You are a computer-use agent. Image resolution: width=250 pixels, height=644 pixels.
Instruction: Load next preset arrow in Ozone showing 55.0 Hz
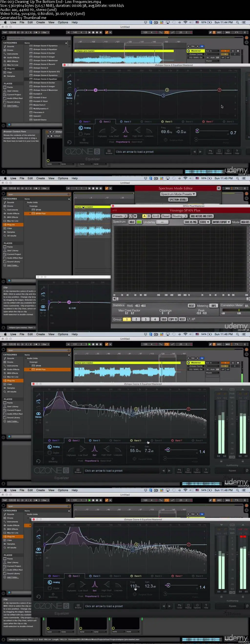pyautogui.click(x=169, y=471)
